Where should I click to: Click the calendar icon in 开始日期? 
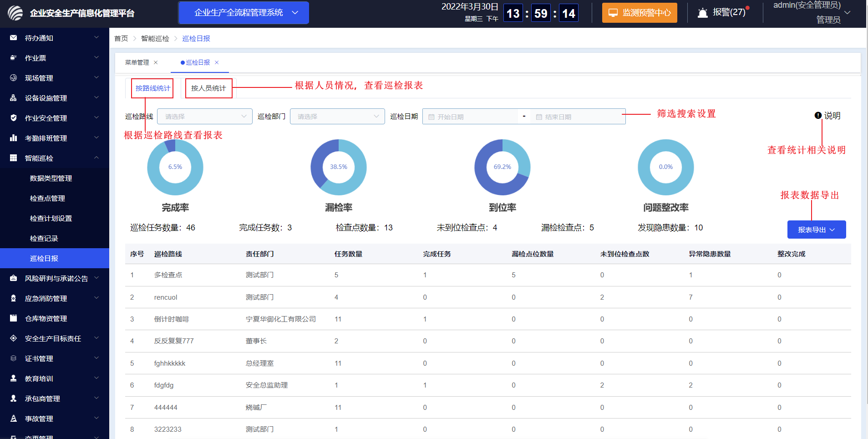click(x=431, y=117)
